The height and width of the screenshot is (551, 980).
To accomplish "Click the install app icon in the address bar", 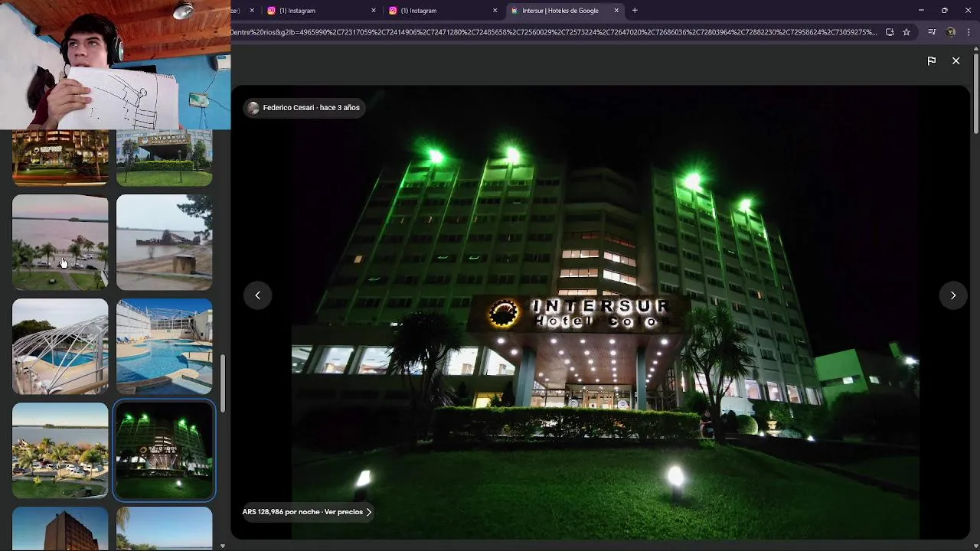I will tap(890, 32).
